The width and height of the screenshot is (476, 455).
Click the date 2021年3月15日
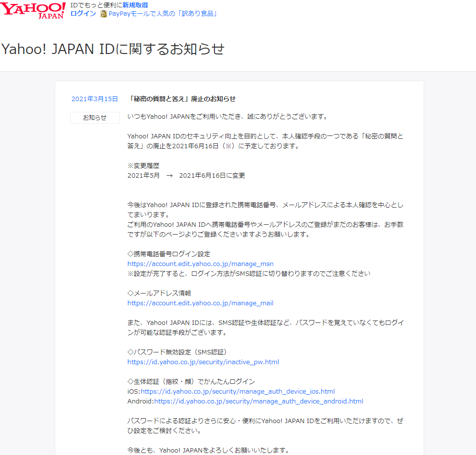point(94,99)
